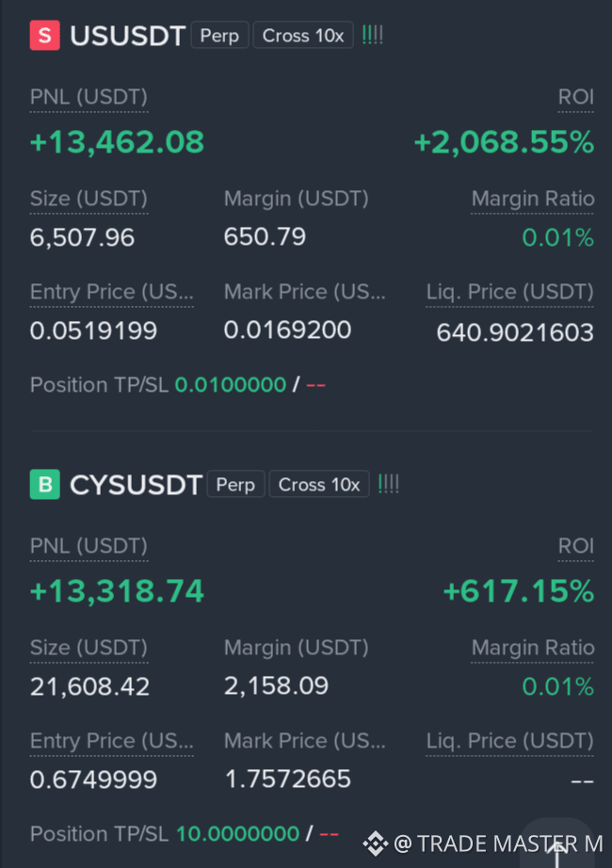Tap the Margin Ratio label for USUSDT
This screenshot has width=612, height=868.
tap(533, 199)
